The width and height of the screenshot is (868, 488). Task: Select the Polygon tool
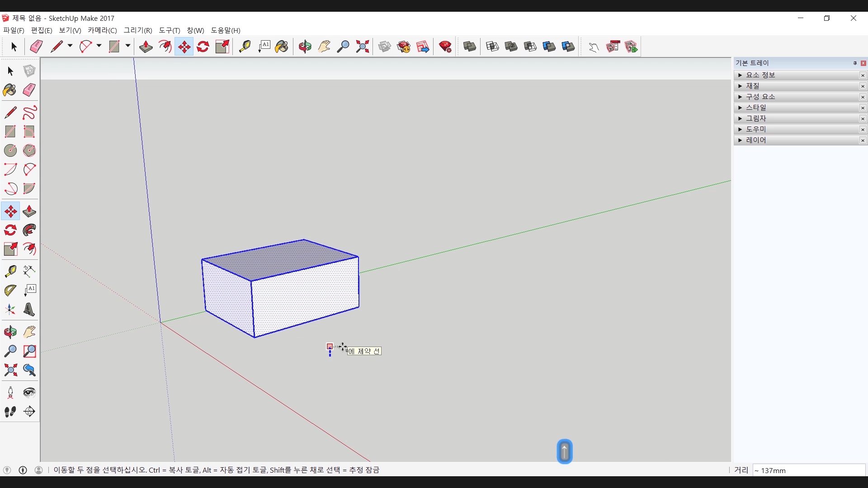pos(29,150)
